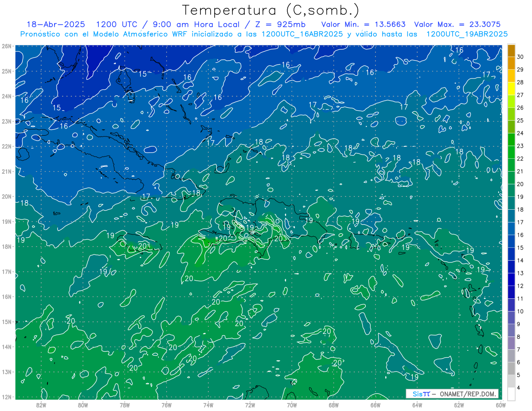Click the '64W' longitude label

(x=417, y=405)
